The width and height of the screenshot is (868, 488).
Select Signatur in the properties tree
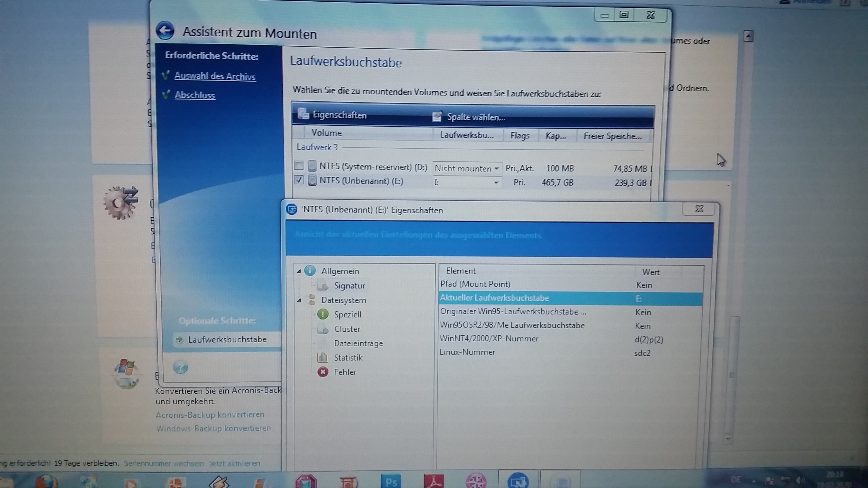tap(349, 285)
